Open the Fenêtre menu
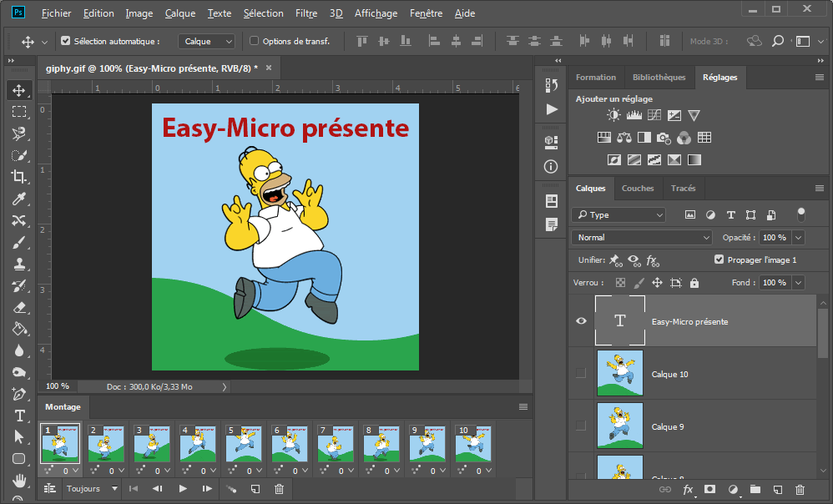The image size is (833, 504). pyautogui.click(x=426, y=13)
